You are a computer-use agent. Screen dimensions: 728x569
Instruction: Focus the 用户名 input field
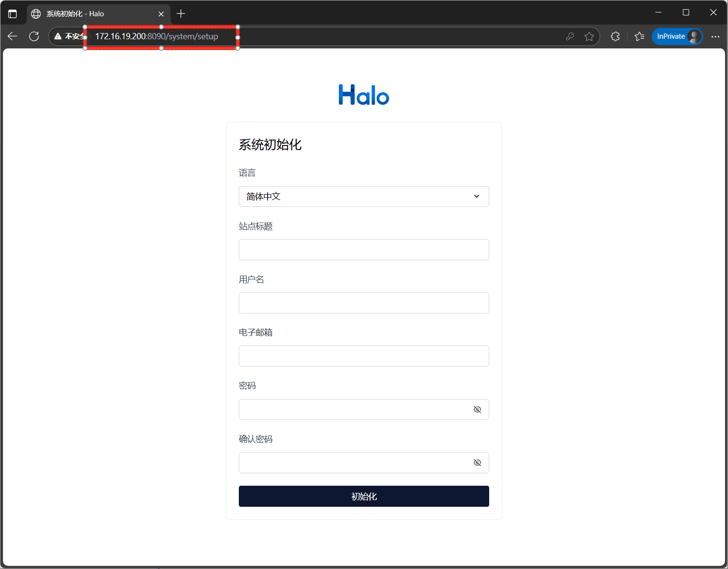coord(364,303)
